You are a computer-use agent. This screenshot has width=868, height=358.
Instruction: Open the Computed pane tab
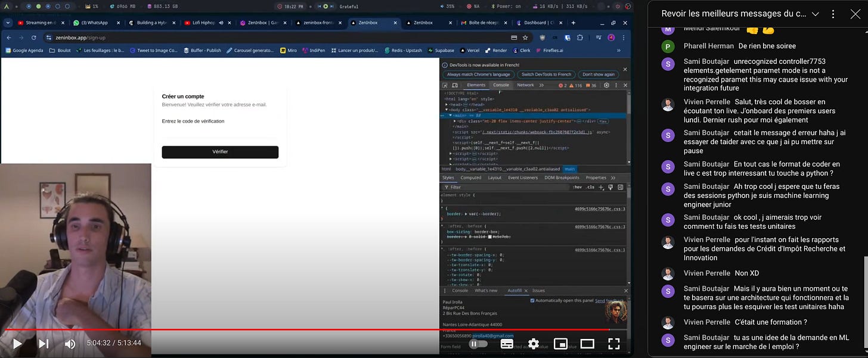pos(471,178)
